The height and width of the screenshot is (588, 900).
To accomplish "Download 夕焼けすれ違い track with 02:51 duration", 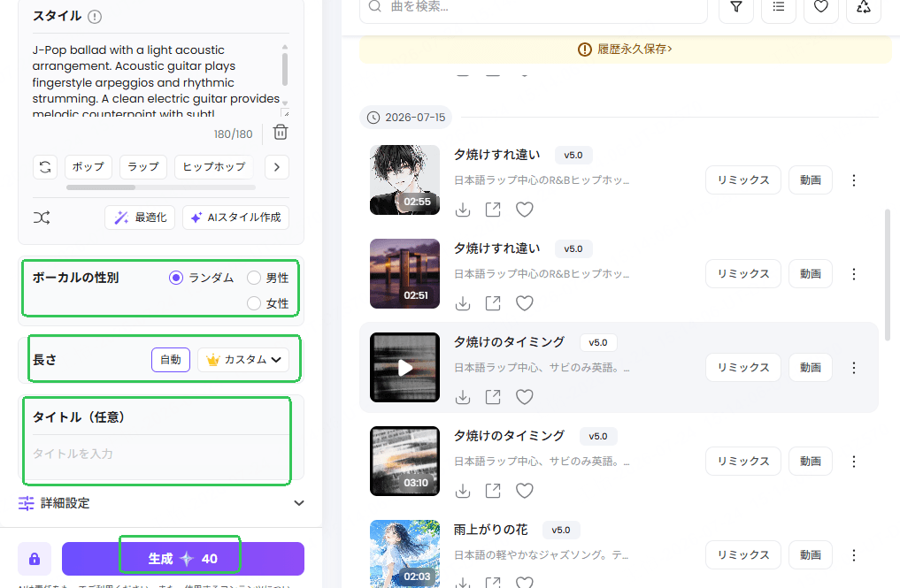I will click(x=463, y=303).
